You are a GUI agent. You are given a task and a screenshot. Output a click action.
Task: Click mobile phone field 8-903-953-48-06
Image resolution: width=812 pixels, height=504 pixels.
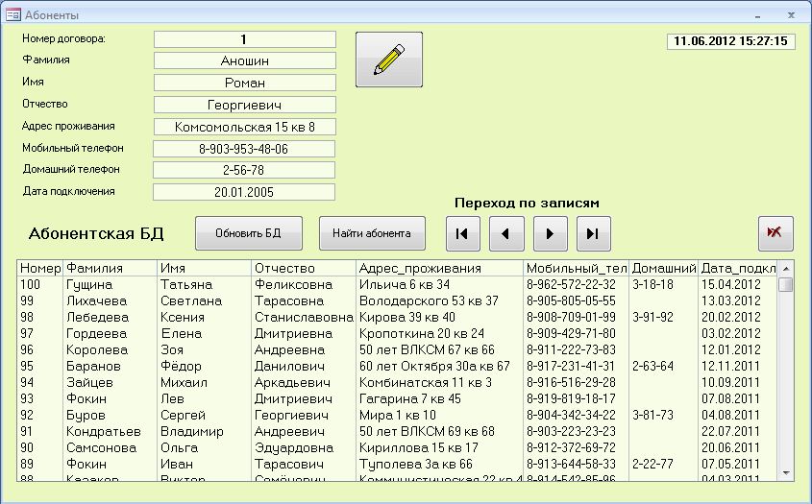244,149
